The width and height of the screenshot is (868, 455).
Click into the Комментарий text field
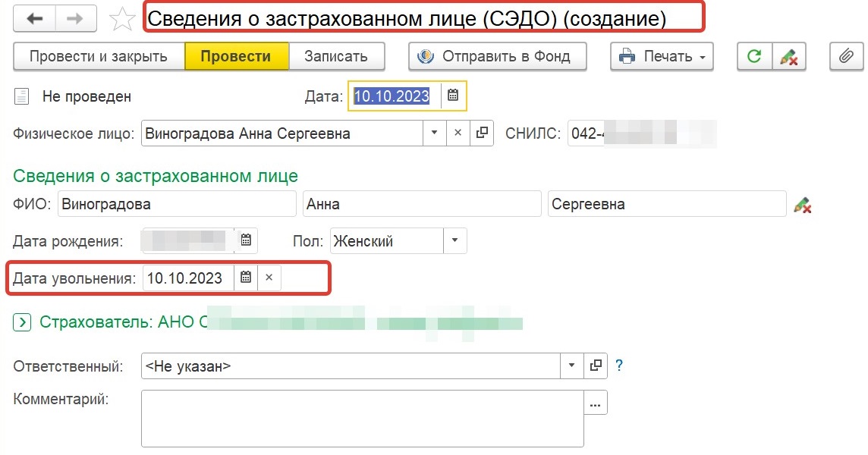coord(362,418)
